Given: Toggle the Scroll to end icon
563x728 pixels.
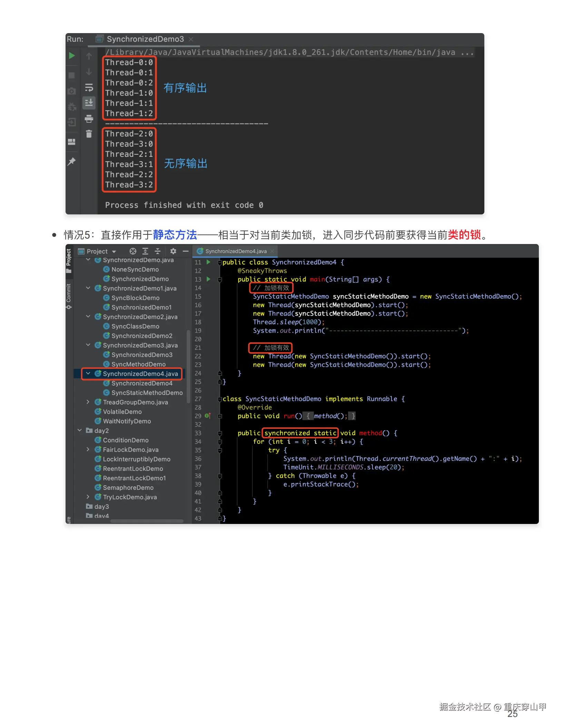Looking at the screenshot, I should [89, 102].
